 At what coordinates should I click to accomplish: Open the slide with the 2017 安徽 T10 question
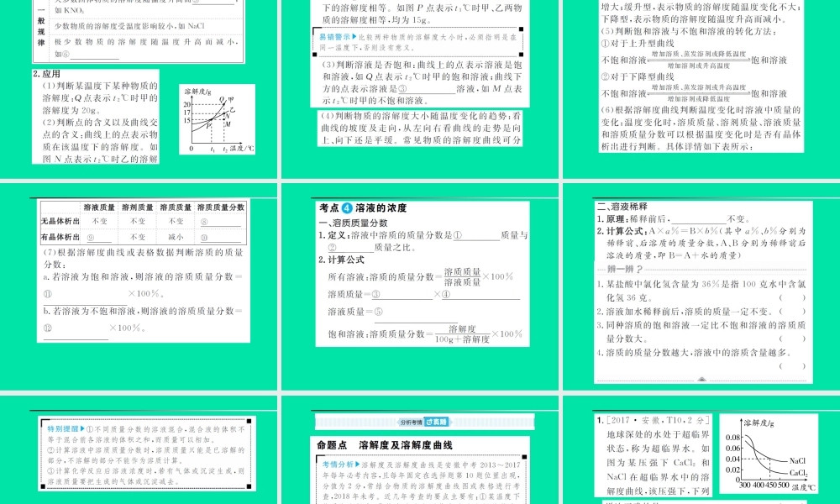(x=701, y=449)
